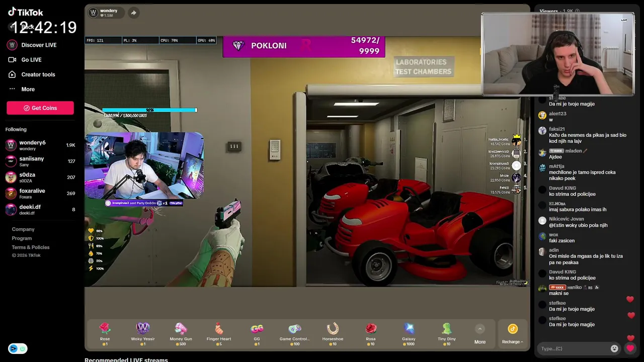This screenshot has height=362, width=644.
Task: Click the share arrow icon
Action: pyautogui.click(x=133, y=13)
